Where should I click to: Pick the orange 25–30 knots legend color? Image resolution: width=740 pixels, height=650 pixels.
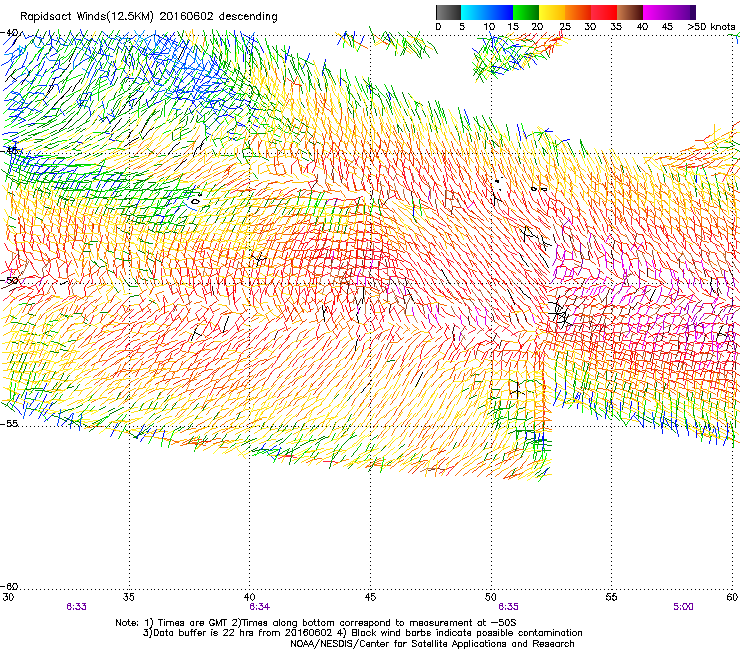(578, 12)
